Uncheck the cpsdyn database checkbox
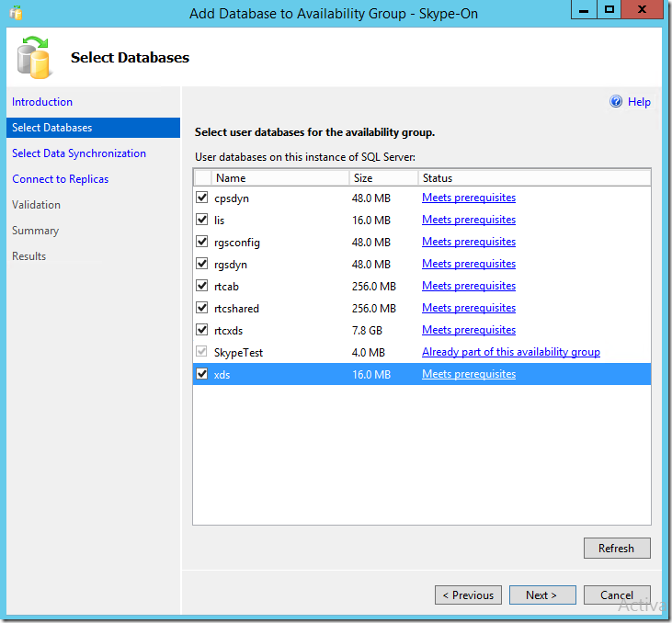Image resolution: width=672 pixels, height=623 pixels. 202,198
